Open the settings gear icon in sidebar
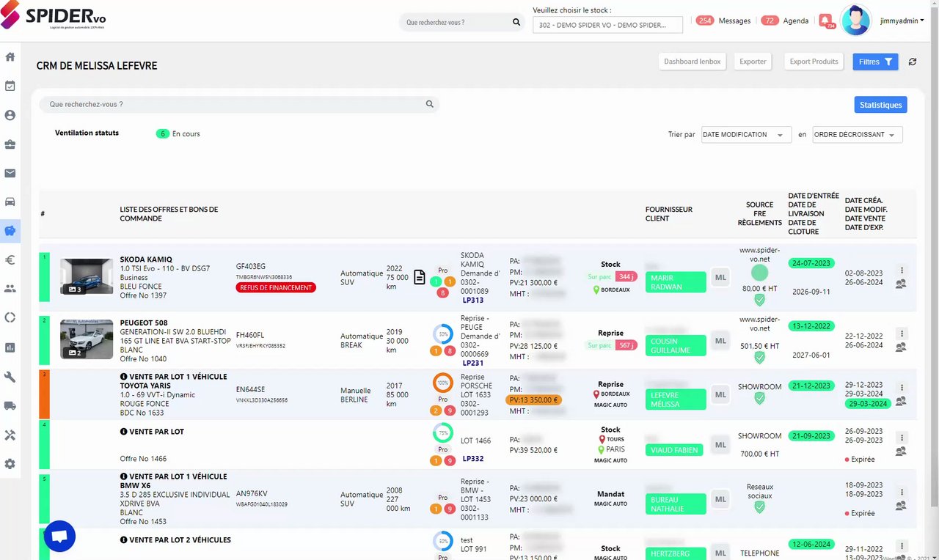 10,464
